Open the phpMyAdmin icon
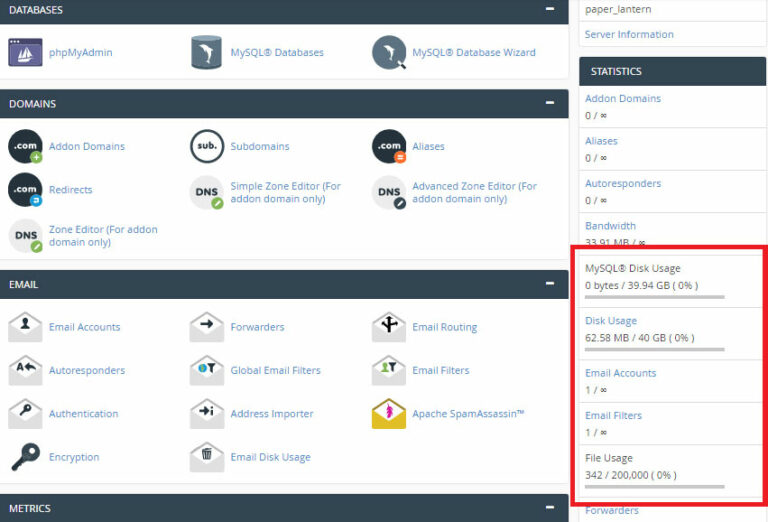768x522 pixels. (25, 52)
